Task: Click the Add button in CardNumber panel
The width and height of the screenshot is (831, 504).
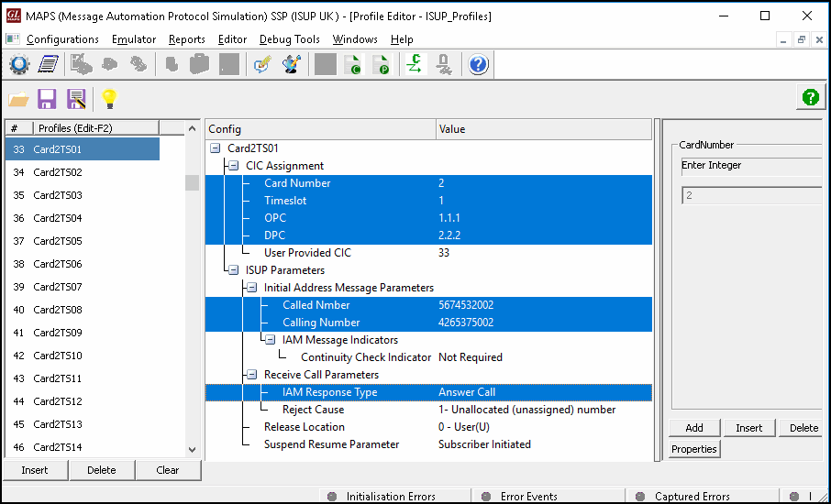Action: point(694,428)
